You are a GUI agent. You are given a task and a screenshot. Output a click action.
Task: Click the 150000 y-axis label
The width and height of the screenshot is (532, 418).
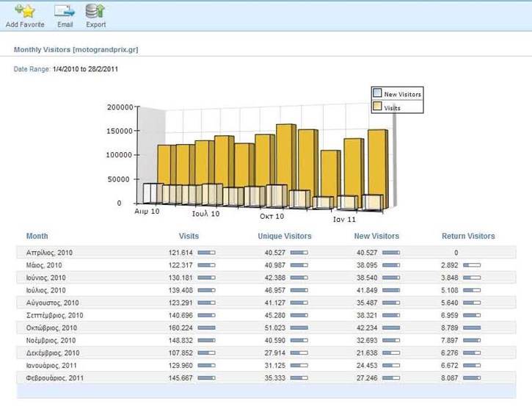[x=120, y=131]
